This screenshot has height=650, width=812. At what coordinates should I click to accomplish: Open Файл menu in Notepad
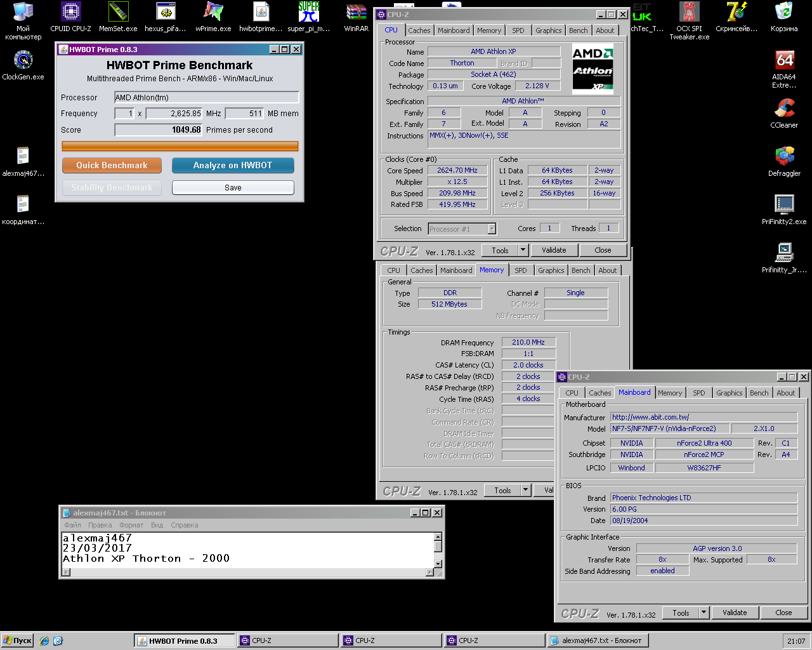pyautogui.click(x=72, y=525)
